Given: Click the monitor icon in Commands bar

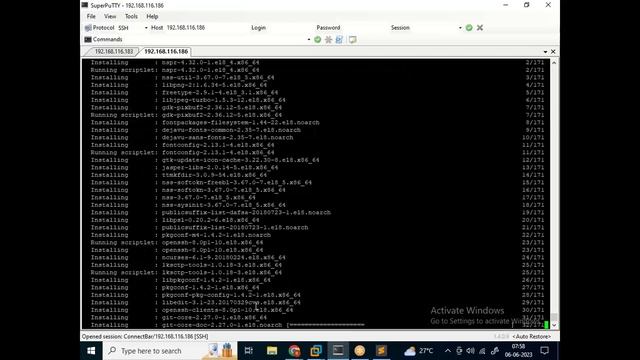Looking at the screenshot, I should coord(352,40).
